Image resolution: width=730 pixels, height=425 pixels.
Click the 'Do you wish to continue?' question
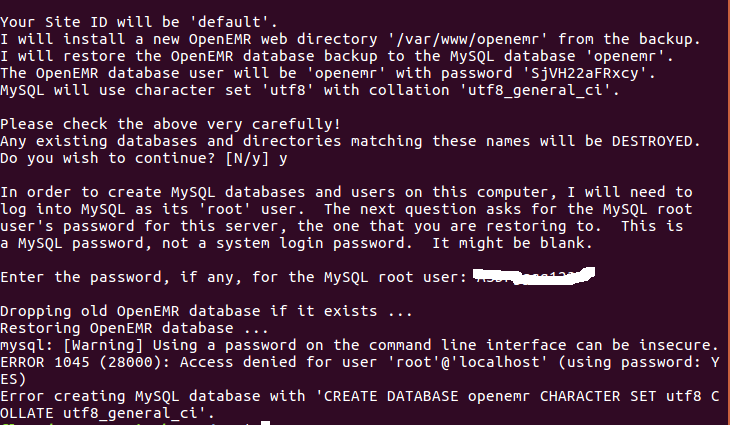click(108, 159)
